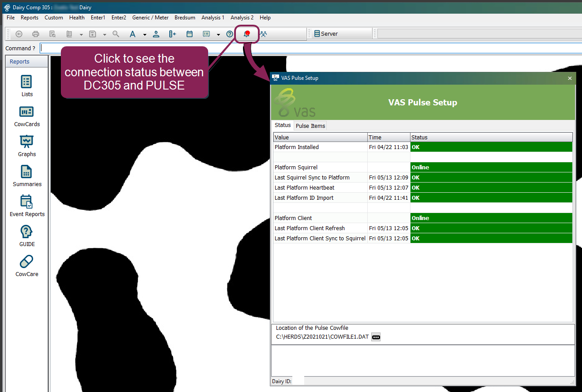The width and height of the screenshot is (582, 392).
Task: Click the save disk icon in the toolbar
Action: click(93, 34)
